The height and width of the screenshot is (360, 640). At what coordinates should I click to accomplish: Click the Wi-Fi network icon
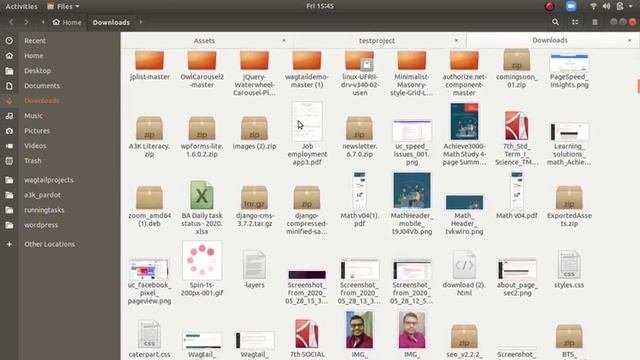pyautogui.click(x=593, y=6)
